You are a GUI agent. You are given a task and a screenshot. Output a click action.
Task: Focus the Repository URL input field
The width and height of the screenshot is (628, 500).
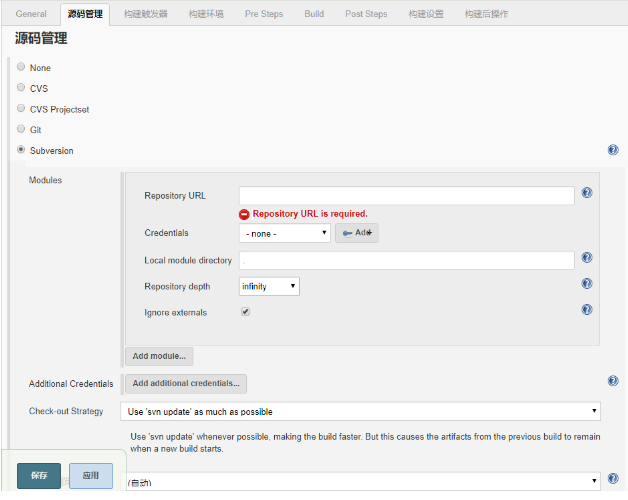tap(407, 196)
